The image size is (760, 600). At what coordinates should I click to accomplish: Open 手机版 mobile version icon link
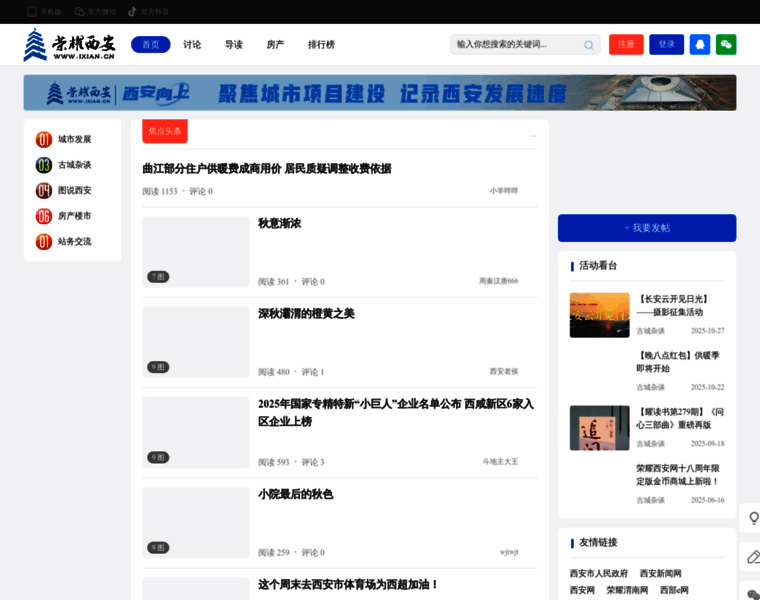[45, 12]
